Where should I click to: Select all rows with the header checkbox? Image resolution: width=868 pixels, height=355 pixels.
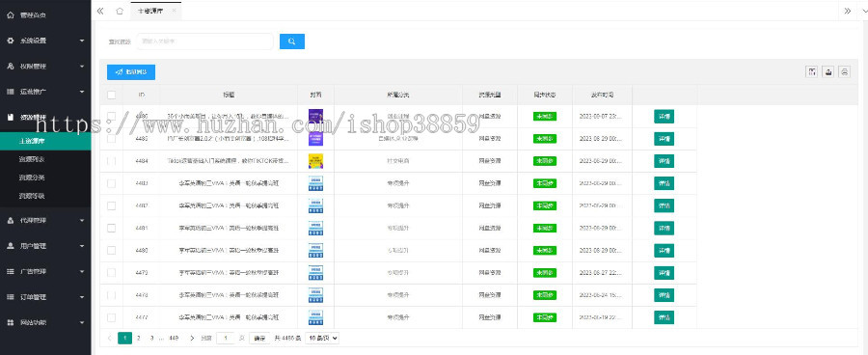coord(111,95)
